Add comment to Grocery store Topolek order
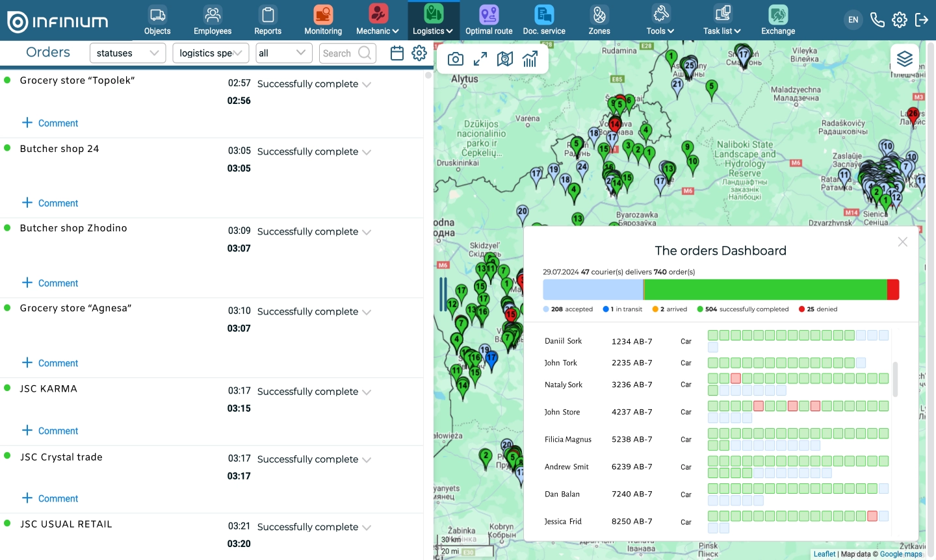Viewport: 936px width, 560px height. [50, 123]
